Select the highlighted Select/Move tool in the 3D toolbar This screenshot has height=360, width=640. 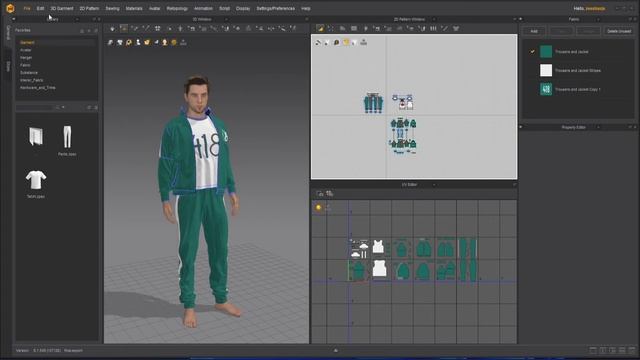coord(123,28)
